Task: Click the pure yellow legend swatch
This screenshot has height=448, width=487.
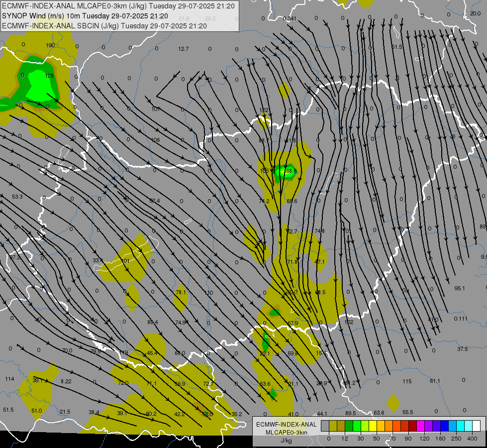Action: [x=373, y=426]
